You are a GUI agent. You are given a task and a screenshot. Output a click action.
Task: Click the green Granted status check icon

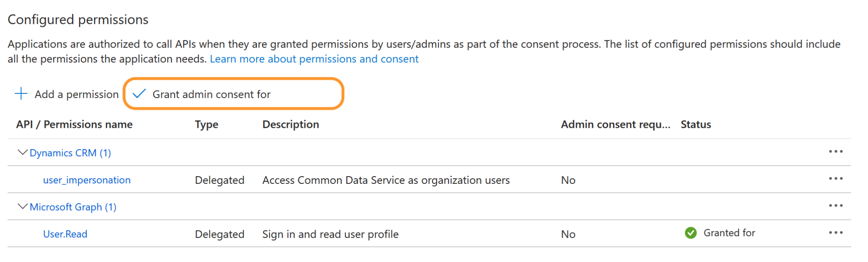coord(690,233)
